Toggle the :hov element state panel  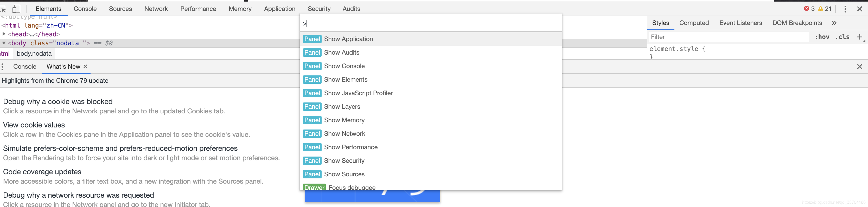click(x=822, y=37)
